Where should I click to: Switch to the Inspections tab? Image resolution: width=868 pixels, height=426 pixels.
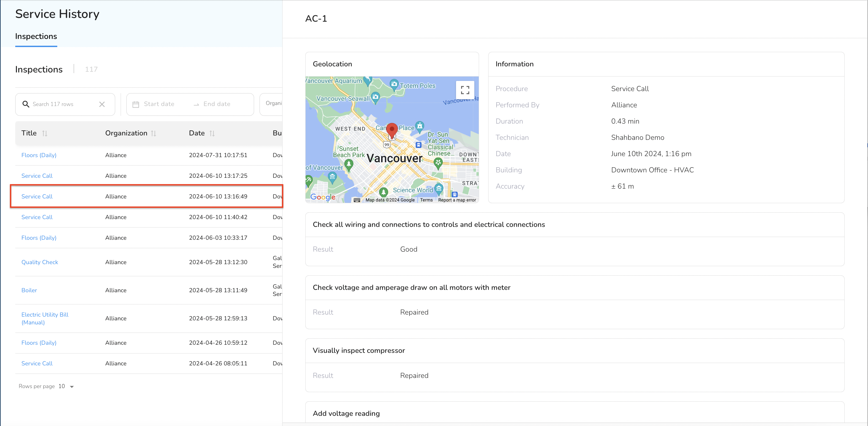(36, 37)
